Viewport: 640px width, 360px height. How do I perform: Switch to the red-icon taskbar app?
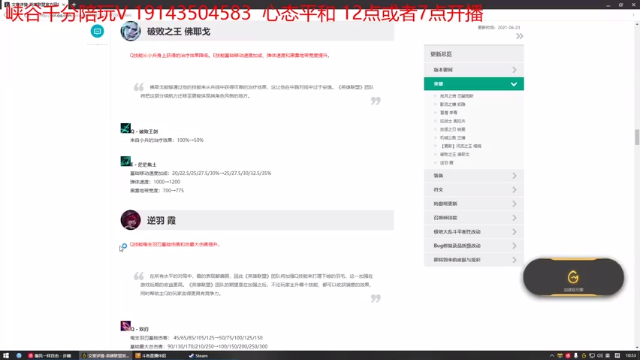50,356
